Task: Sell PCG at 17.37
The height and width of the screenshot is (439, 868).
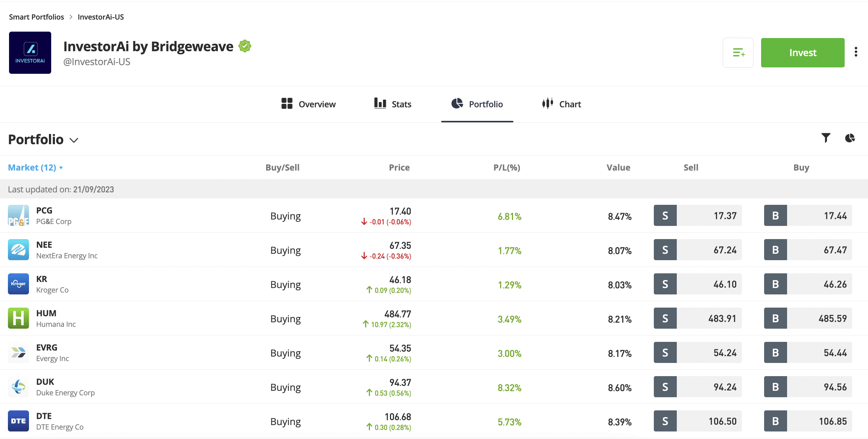Action: click(x=697, y=215)
